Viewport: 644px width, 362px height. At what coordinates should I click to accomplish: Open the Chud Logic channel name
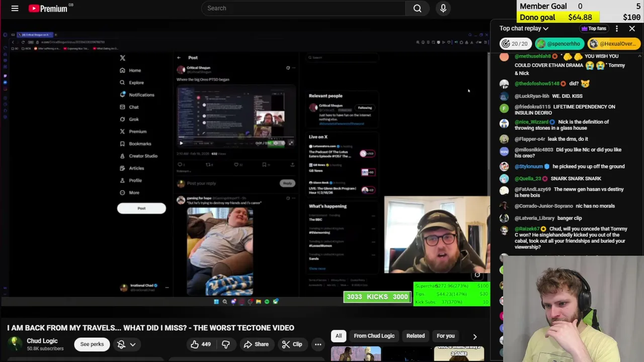coord(42,341)
